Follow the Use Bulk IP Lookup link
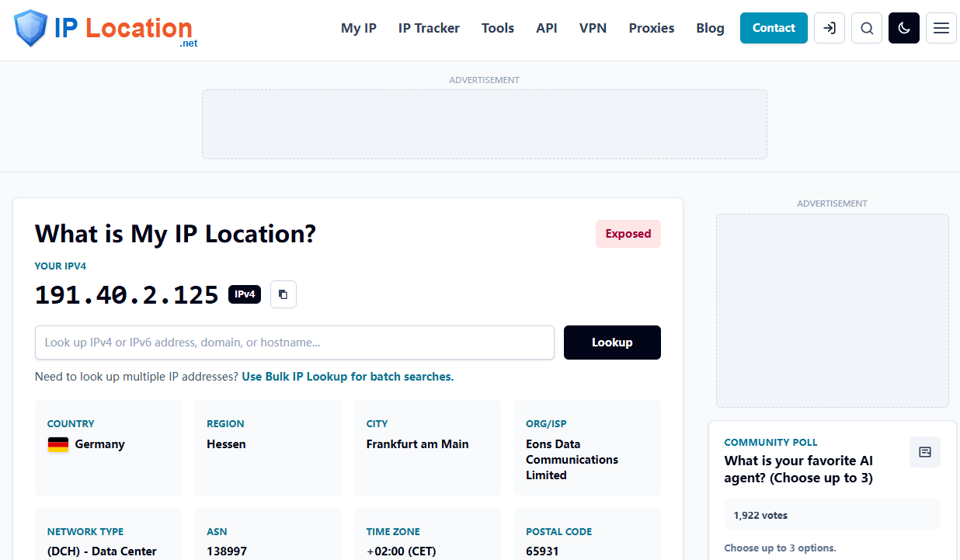960x560 pixels. [x=348, y=377]
